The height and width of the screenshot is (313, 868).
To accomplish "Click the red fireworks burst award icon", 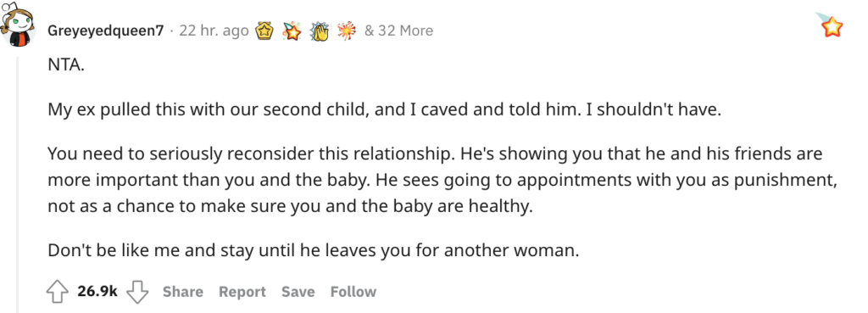I will 347,31.
